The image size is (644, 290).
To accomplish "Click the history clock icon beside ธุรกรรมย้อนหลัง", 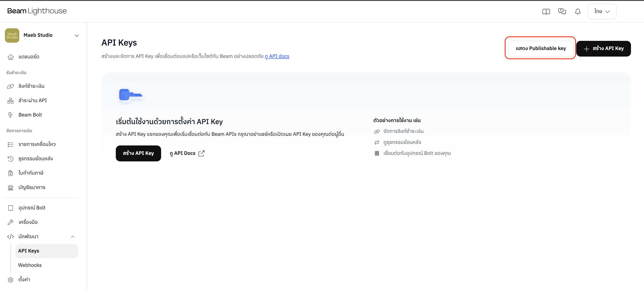I will coord(11,159).
